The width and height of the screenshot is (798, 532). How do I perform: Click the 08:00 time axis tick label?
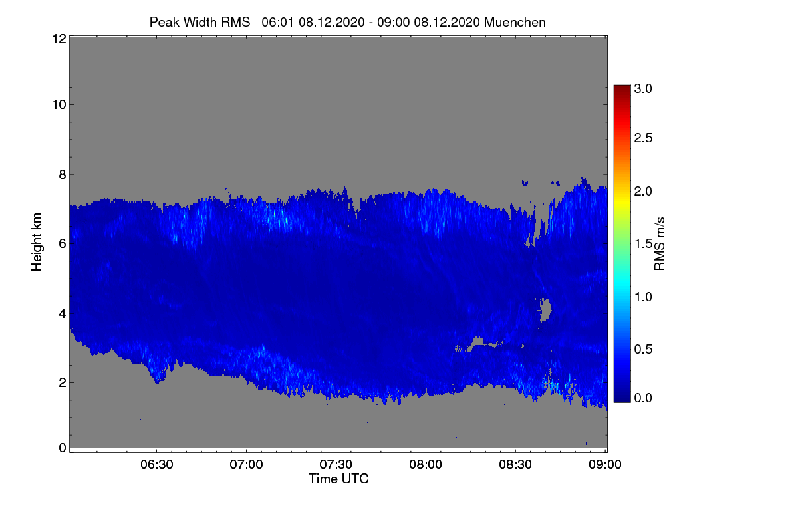(426, 465)
